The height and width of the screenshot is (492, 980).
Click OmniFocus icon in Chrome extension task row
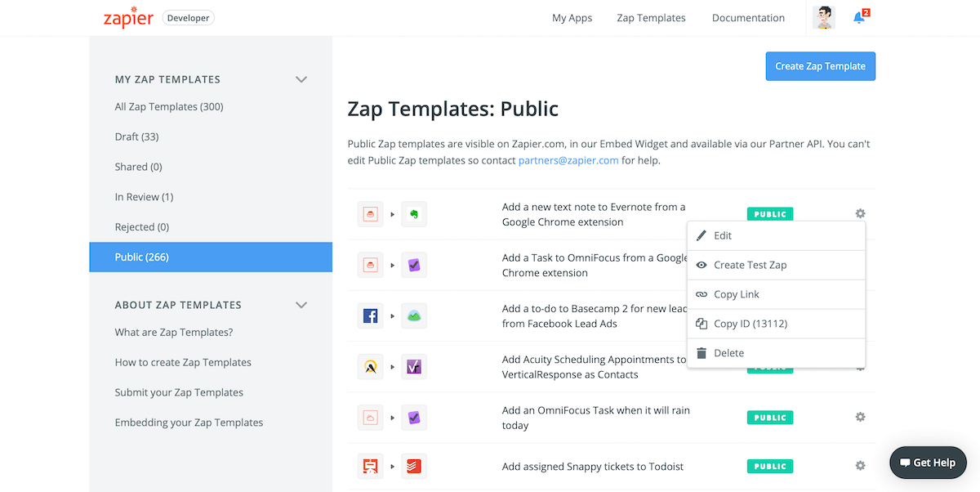[414, 265]
